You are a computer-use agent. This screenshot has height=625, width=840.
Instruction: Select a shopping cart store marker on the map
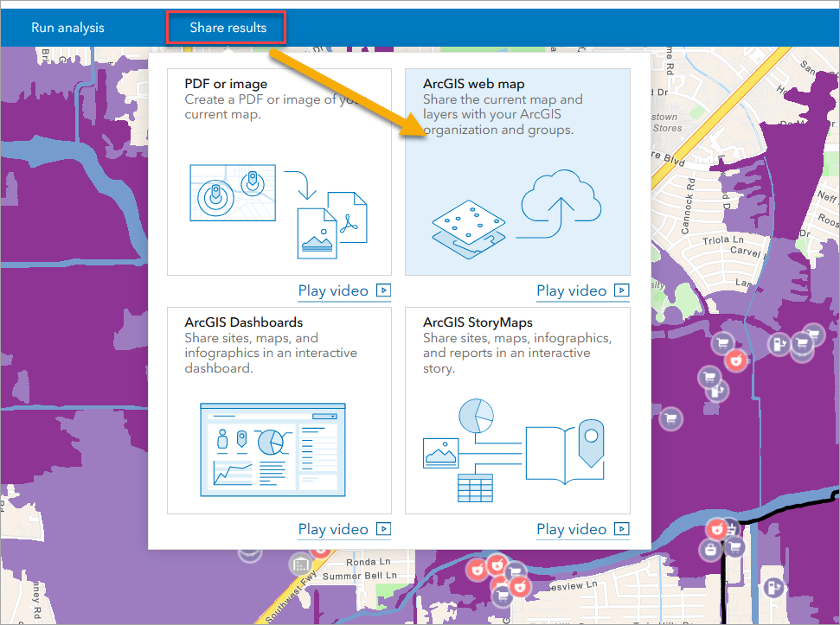pyautogui.click(x=721, y=342)
